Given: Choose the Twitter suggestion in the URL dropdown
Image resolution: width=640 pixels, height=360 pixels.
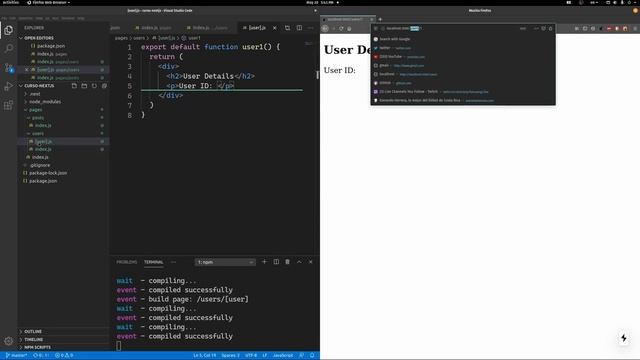Looking at the screenshot, I should click(x=463, y=48).
